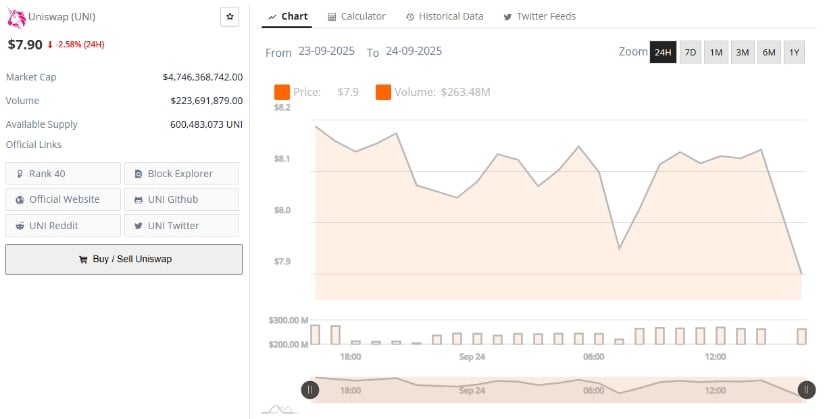Screen dimensions: 825x419
Task: Click the Twitter bird icon in Twitter Feeds tab
Action: pyautogui.click(x=507, y=17)
